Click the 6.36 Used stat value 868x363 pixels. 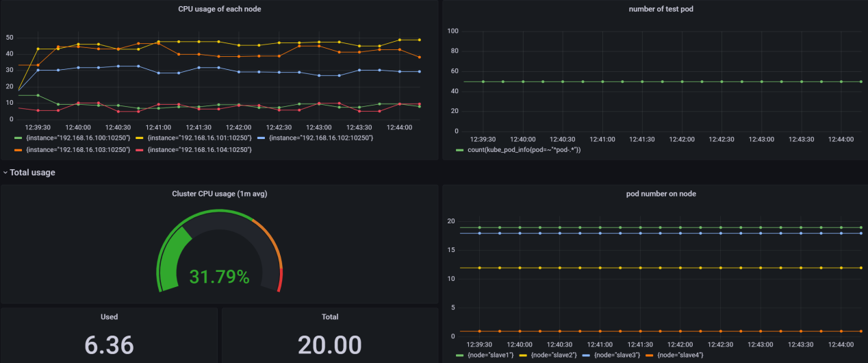pyautogui.click(x=109, y=345)
